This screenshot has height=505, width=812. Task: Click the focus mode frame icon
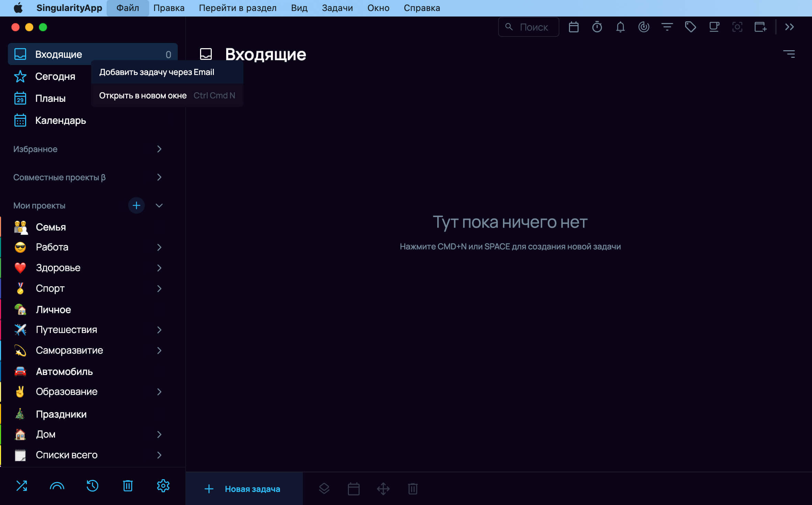[737, 27]
